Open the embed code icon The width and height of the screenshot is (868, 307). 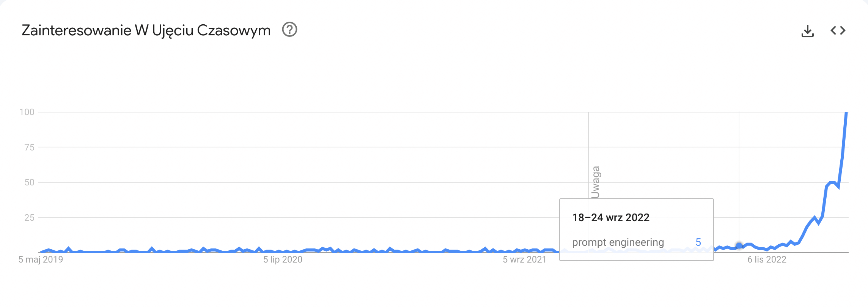838,30
